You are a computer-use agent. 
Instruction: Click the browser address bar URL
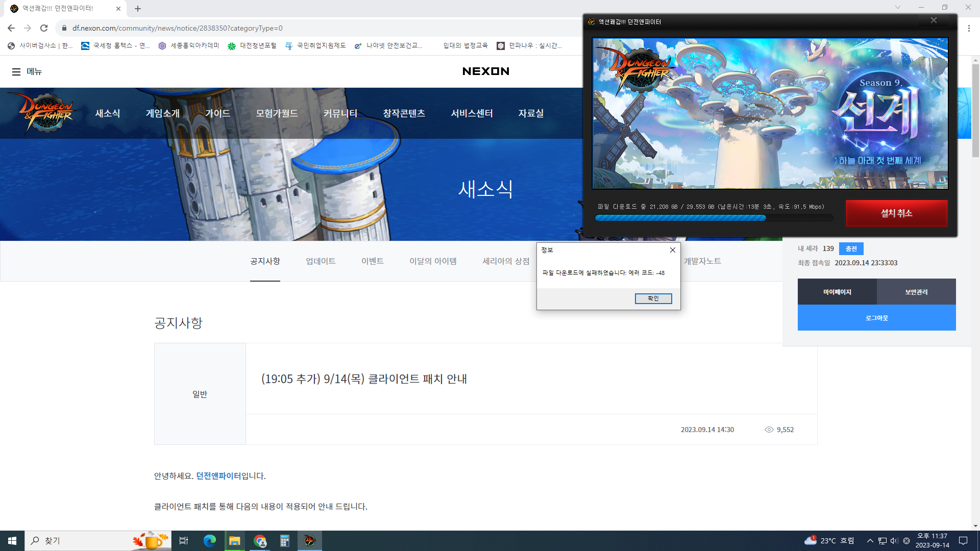[177, 28]
